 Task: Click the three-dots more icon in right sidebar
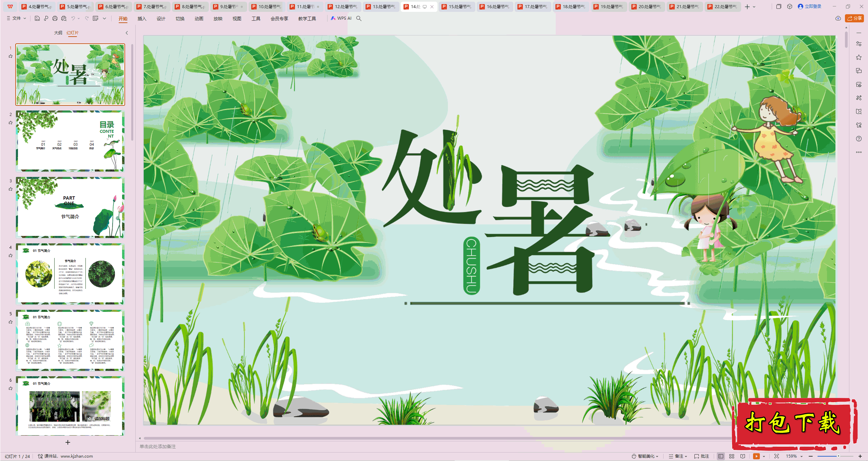[x=859, y=152]
